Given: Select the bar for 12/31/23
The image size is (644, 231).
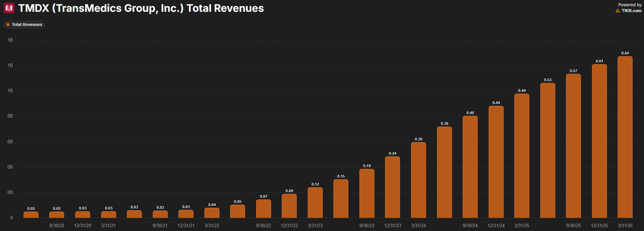Looking at the screenshot, I should tap(392, 187).
